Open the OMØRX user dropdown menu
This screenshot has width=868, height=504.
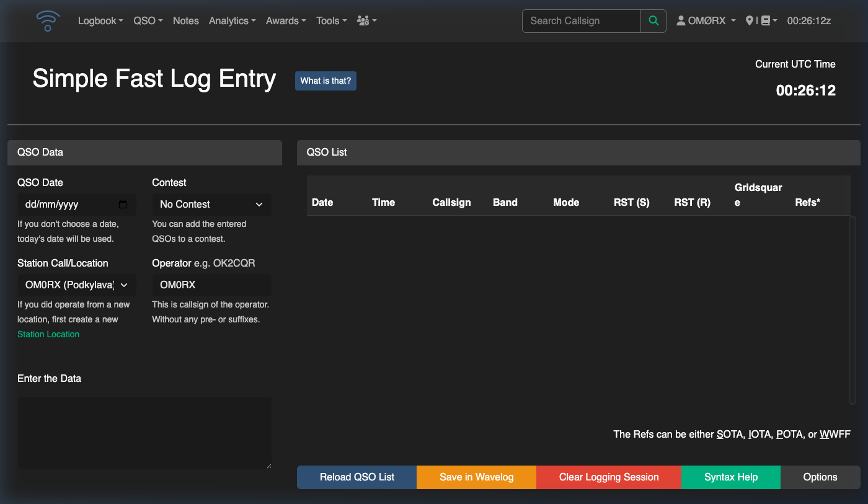[706, 20]
